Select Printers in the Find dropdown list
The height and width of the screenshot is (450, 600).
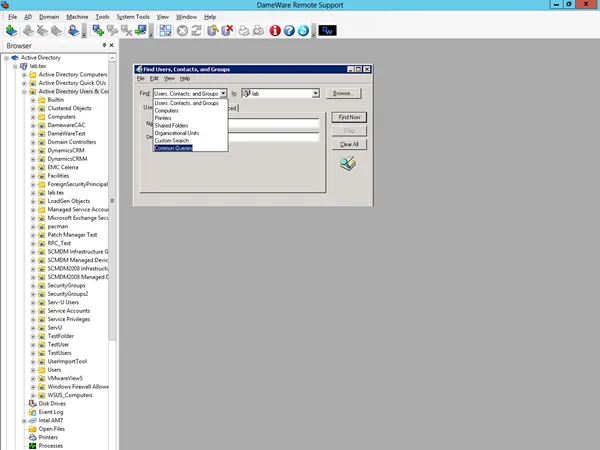tap(163, 118)
